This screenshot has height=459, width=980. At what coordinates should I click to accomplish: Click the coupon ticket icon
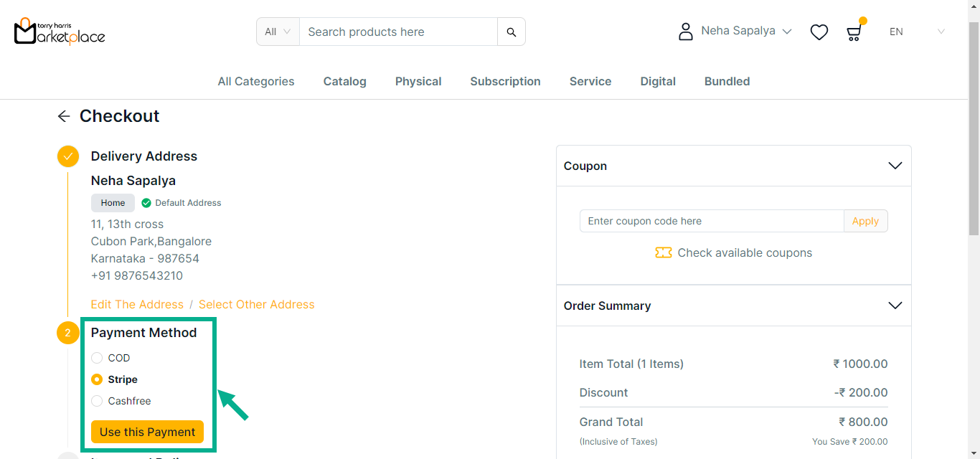(x=663, y=252)
